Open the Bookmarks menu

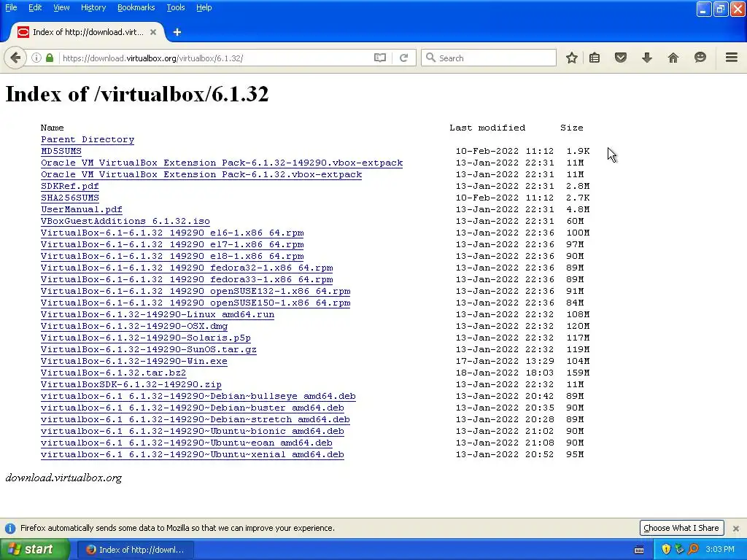(136, 7)
